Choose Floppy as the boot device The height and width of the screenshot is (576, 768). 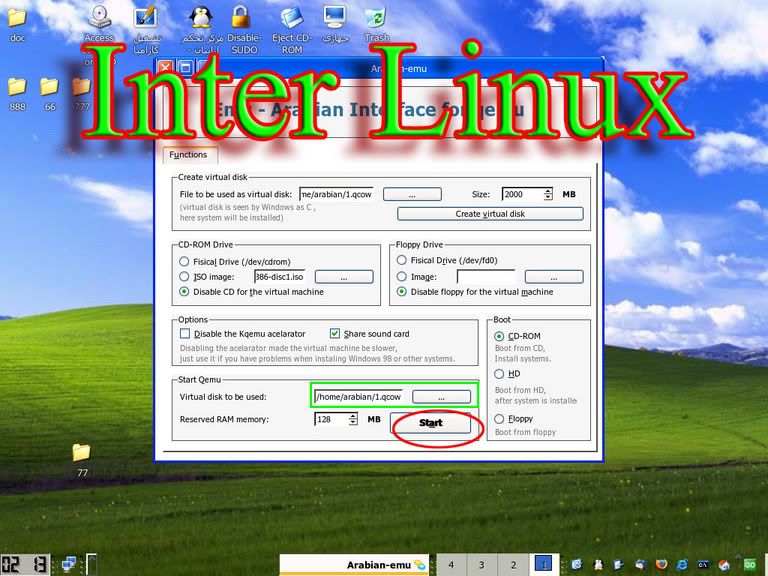coord(499,419)
